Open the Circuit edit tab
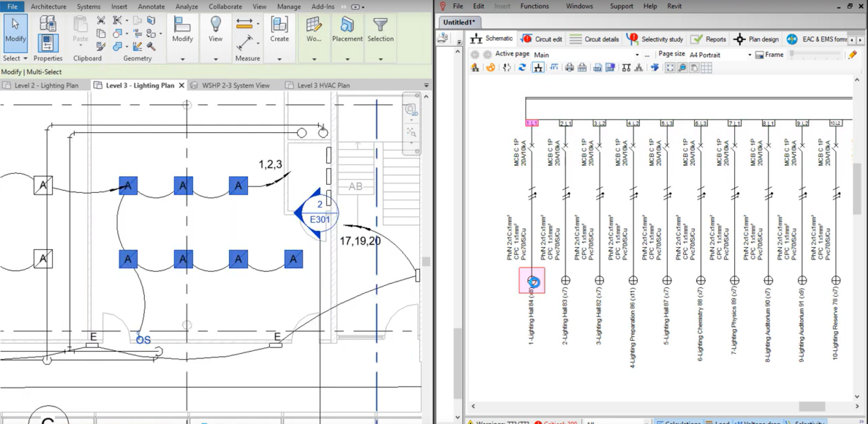 [541, 39]
